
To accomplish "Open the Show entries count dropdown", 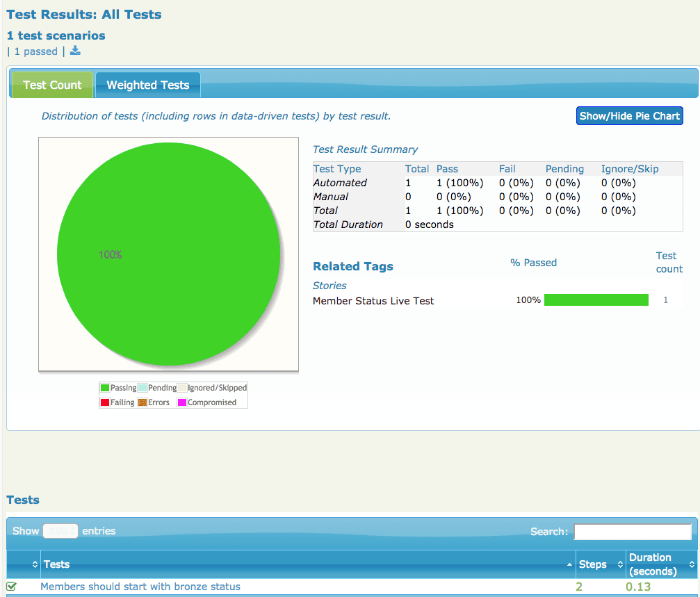I will pyautogui.click(x=60, y=531).
